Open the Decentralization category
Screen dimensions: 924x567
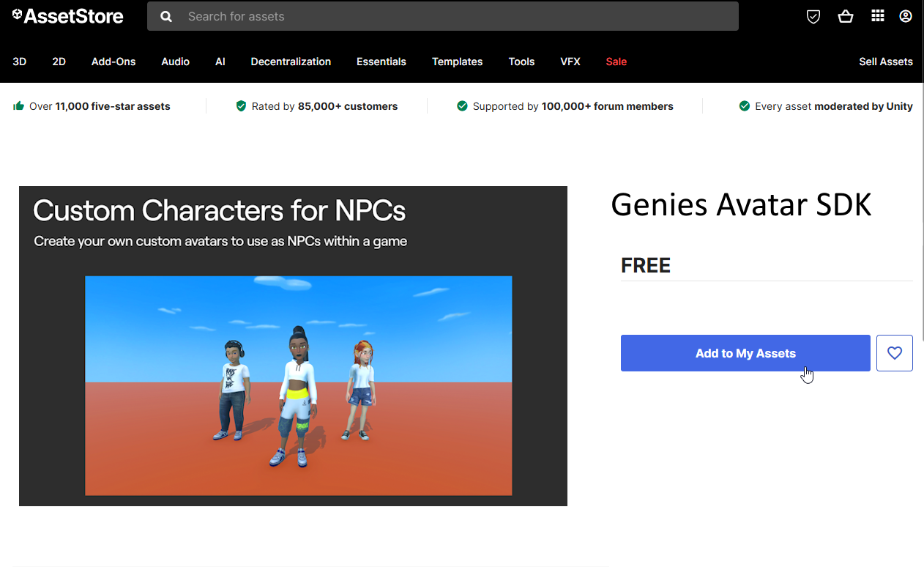(291, 62)
